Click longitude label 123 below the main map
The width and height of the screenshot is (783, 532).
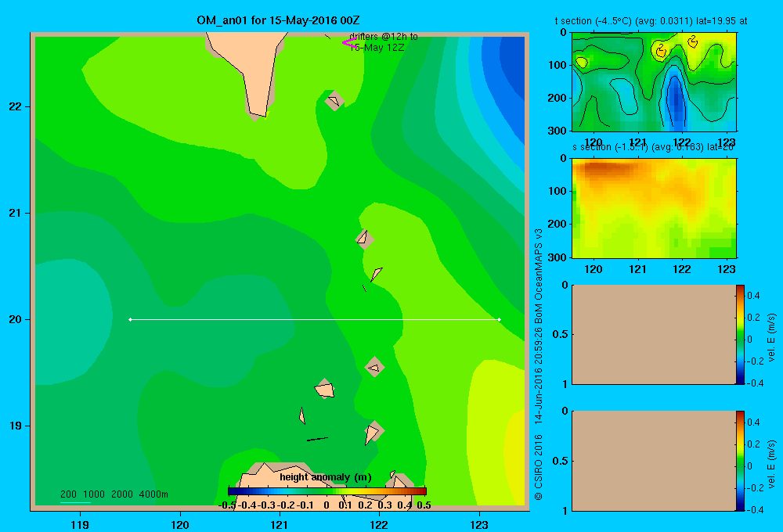point(479,524)
